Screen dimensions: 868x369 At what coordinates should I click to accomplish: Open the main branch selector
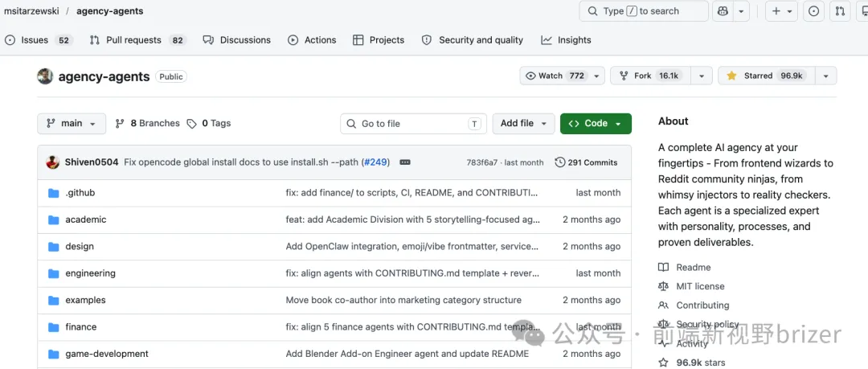click(x=72, y=124)
